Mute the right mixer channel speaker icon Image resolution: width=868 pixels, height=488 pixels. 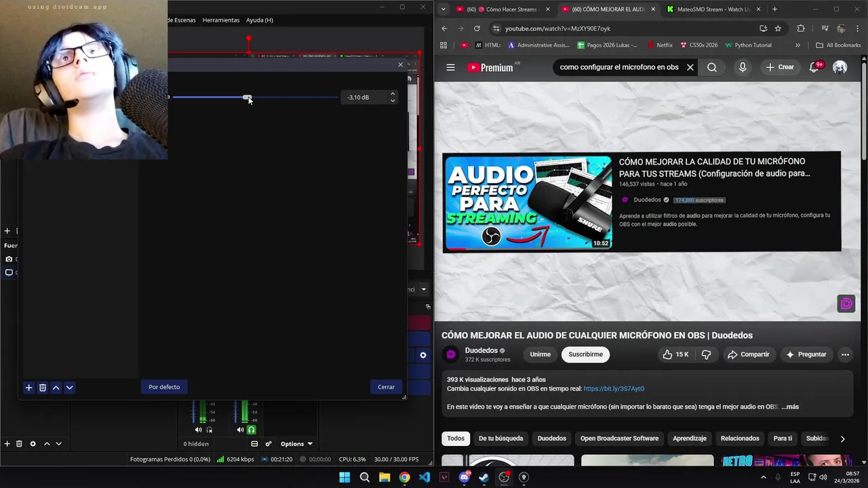point(240,430)
